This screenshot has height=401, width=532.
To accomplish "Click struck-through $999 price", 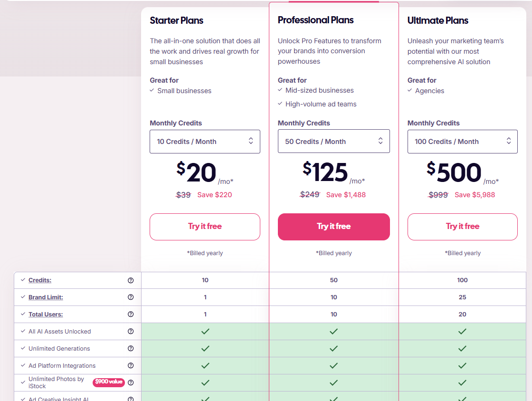I will click(x=438, y=195).
